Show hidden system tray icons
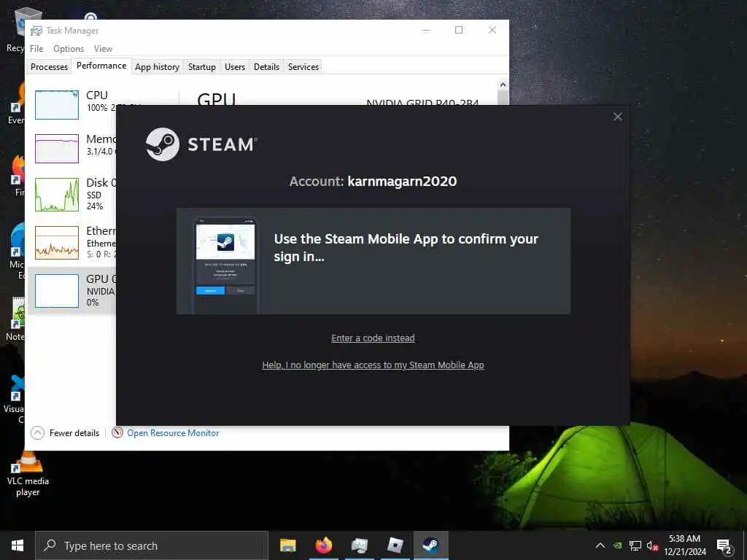 (600, 545)
